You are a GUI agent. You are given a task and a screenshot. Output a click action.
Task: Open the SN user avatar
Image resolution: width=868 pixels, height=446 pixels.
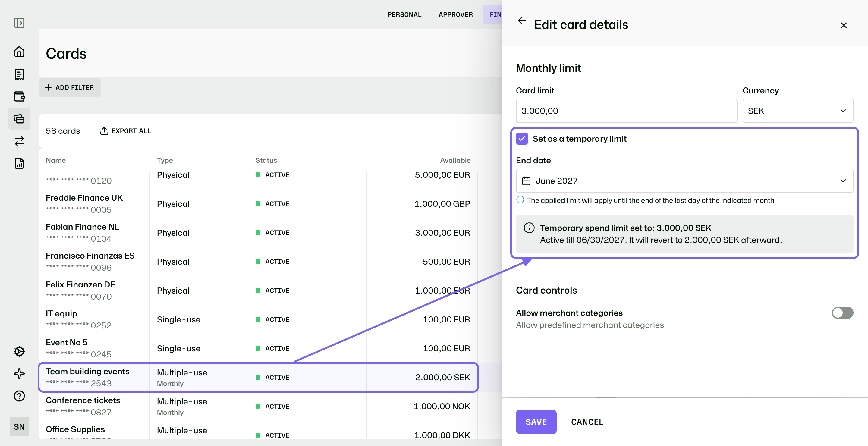click(19, 426)
